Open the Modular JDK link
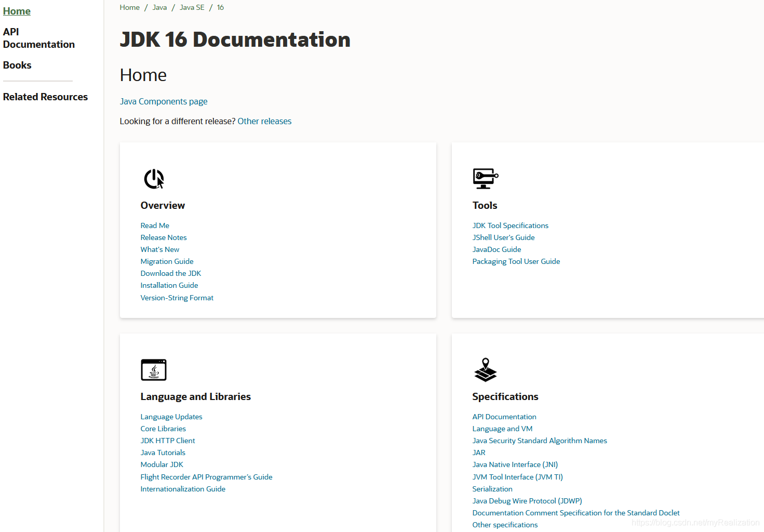The image size is (764, 532). (x=162, y=464)
